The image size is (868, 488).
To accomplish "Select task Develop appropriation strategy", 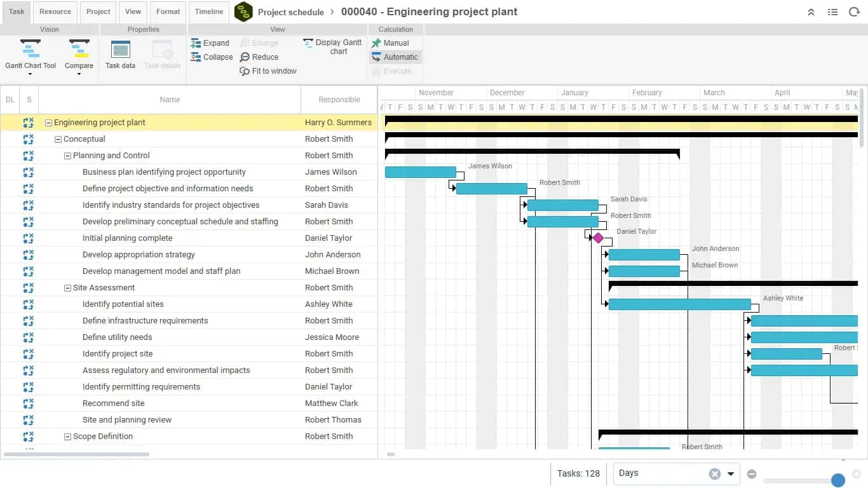I will click(139, 255).
